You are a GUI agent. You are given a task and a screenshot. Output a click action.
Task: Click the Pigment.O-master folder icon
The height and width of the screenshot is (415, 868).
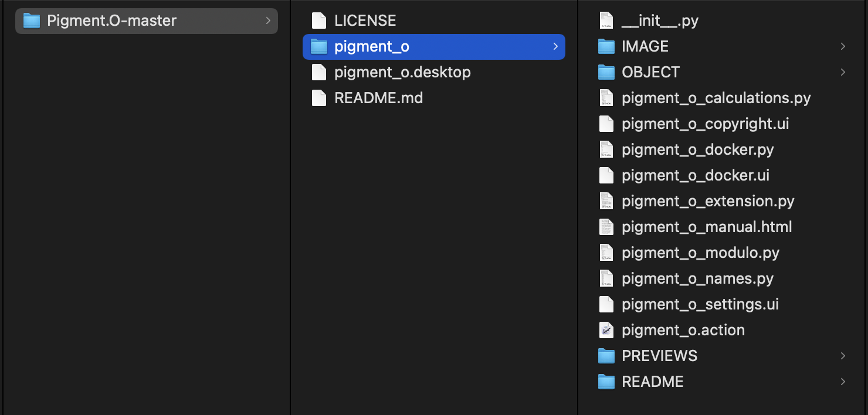pos(31,21)
